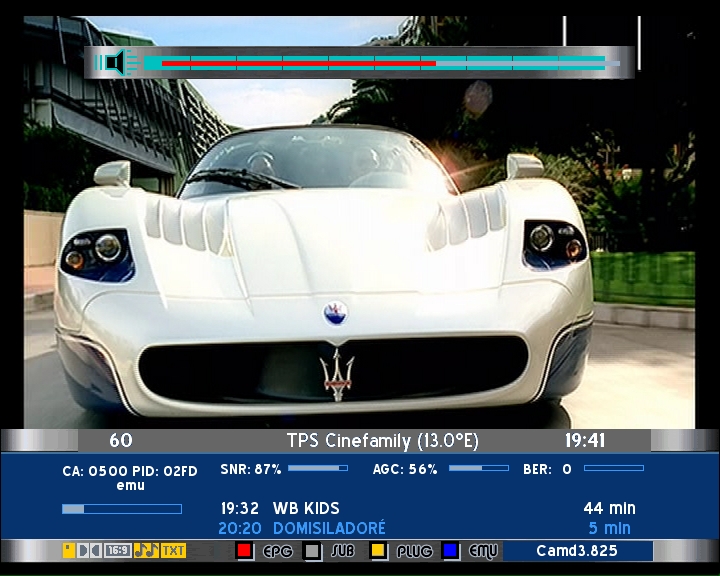
Task: Click the SNR signal bar
Action: [x=318, y=468]
